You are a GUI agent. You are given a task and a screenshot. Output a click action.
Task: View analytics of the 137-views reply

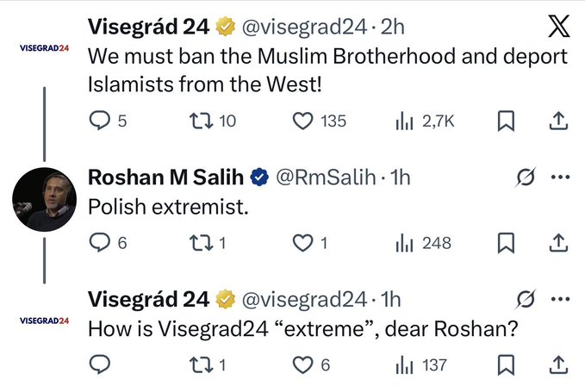(x=402, y=364)
